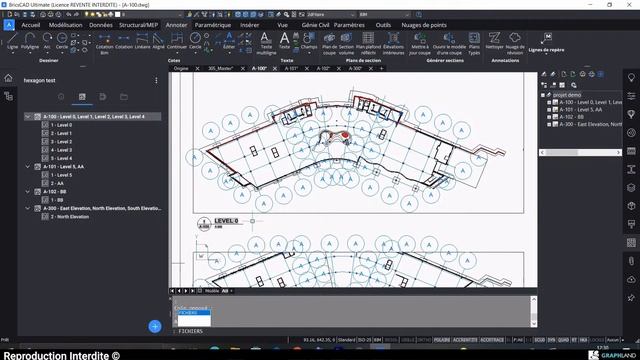640x360 pixels.
Task: Click the command line vertical scrollbar
Action: point(533,311)
